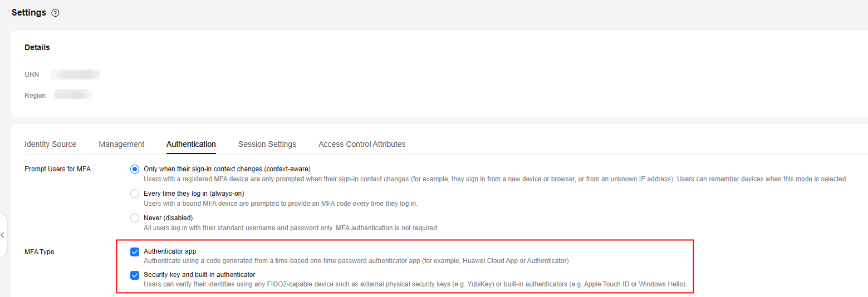
Task: Open the help icon beside Settings
Action: tap(55, 13)
